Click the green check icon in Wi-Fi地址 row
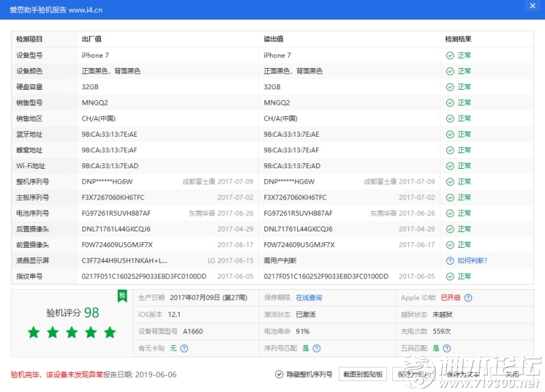This screenshot has width=545, height=392. pos(450,166)
